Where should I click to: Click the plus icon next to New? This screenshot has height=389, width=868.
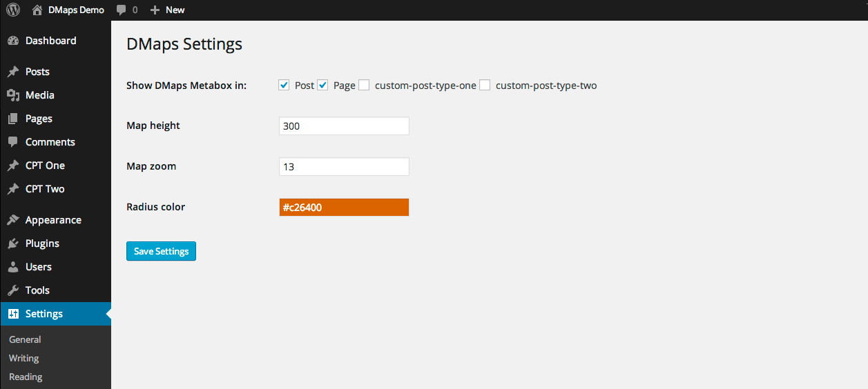click(155, 10)
